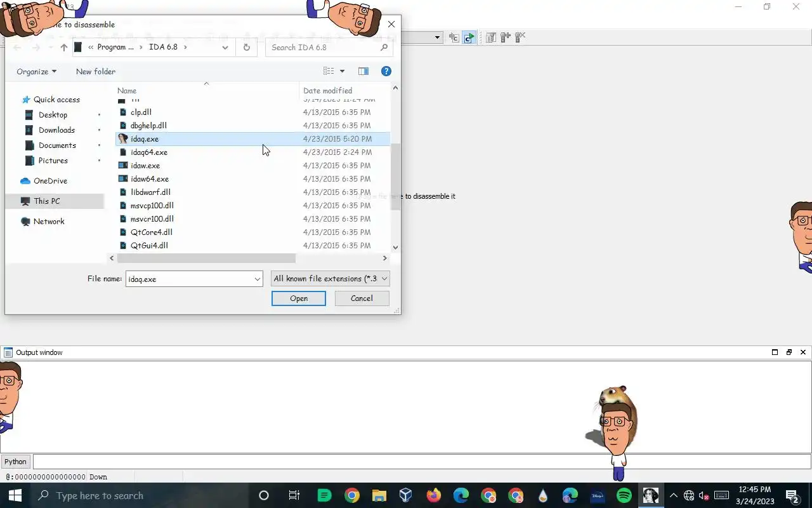The image size is (812, 508).
Task: Click Program breadcrumb segment
Action: click(115, 47)
